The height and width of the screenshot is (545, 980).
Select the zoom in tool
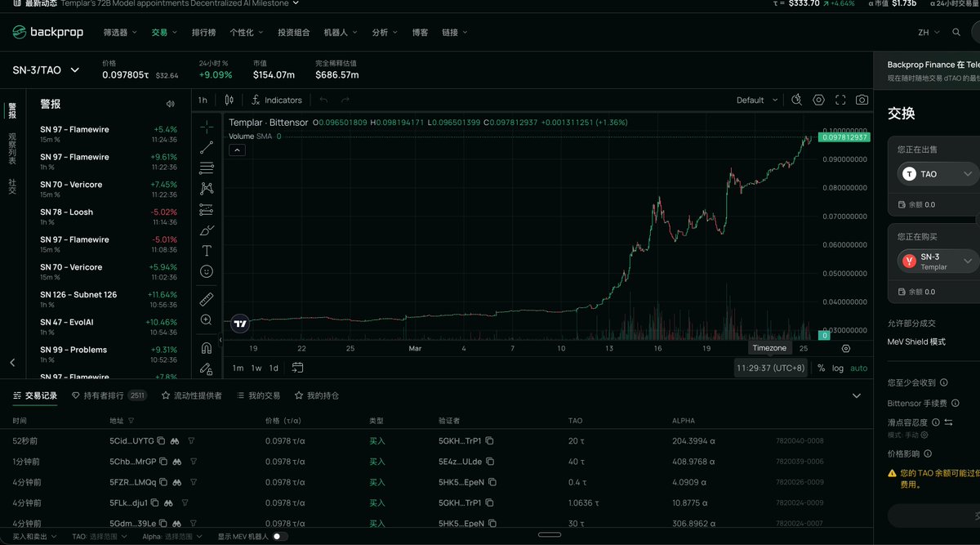207,319
